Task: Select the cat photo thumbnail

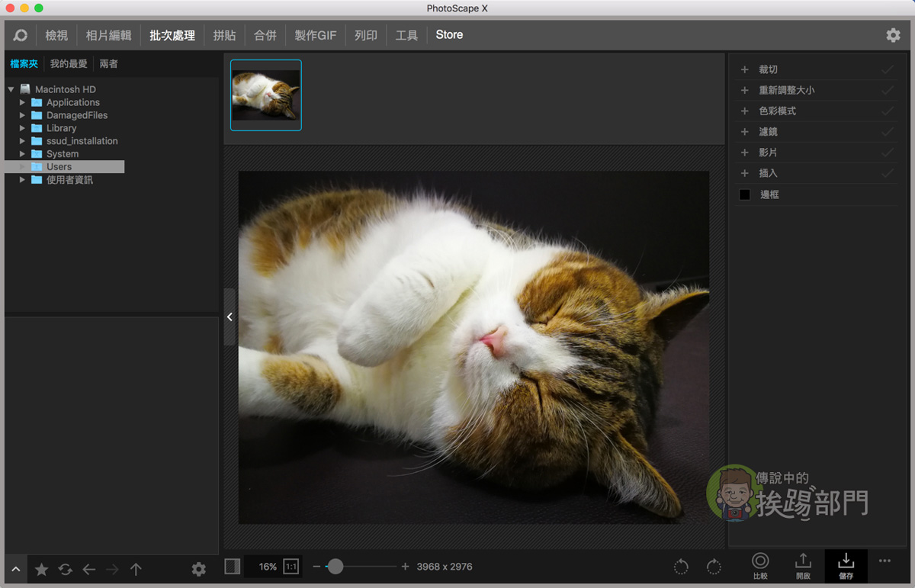Action: click(266, 95)
